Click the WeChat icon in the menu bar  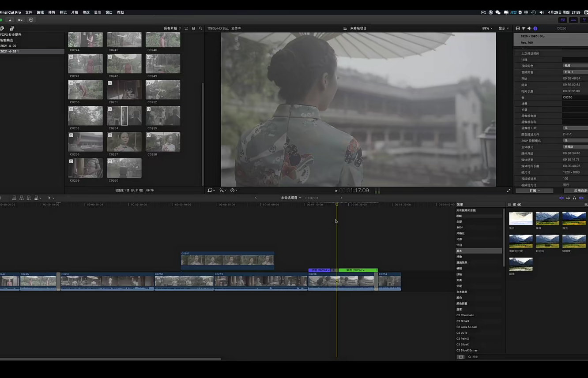(498, 12)
